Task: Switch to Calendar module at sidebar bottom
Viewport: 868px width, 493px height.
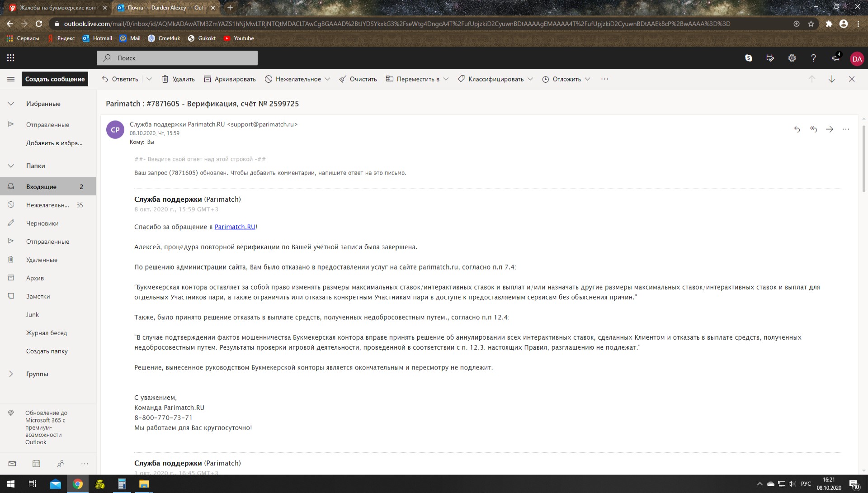Action: click(x=36, y=464)
